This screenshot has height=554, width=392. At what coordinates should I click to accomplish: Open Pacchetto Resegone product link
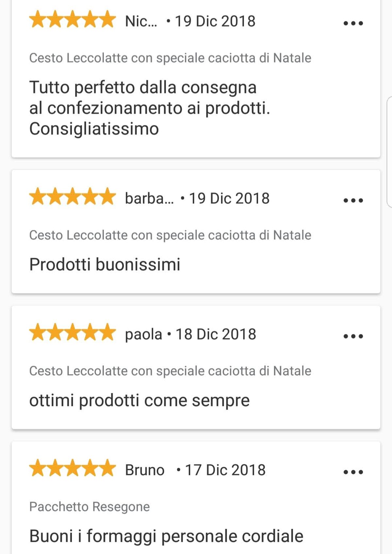click(x=90, y=507)
